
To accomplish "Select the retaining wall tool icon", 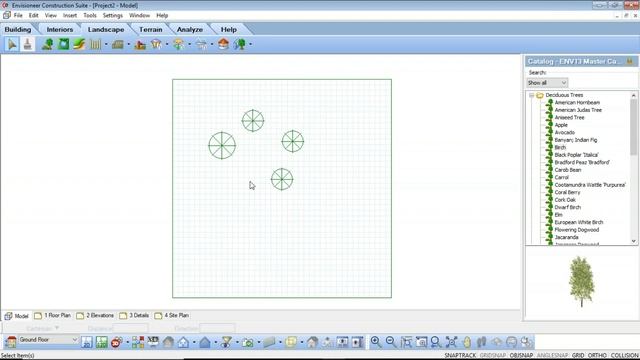I will [x=118, y=44].
